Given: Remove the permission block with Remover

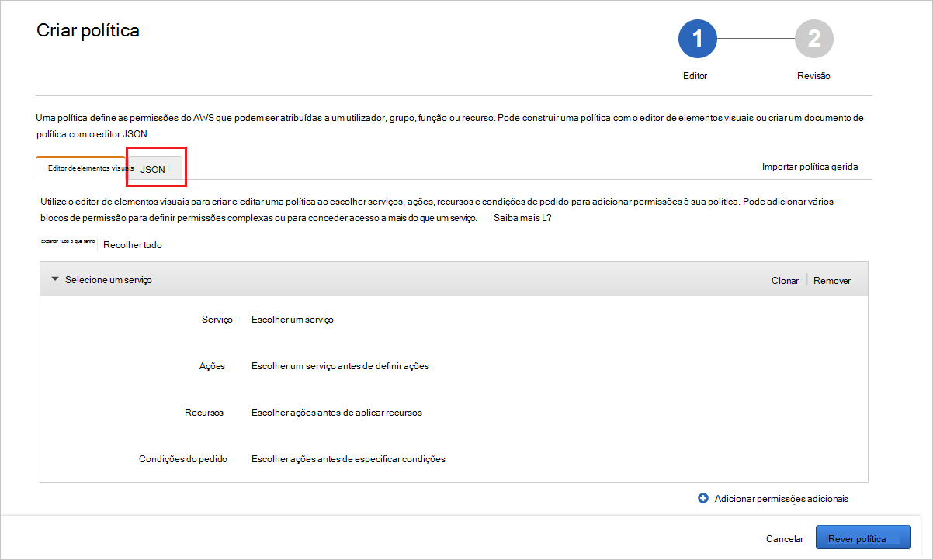Looking at the screenshot, I should [x=831, y=280].
